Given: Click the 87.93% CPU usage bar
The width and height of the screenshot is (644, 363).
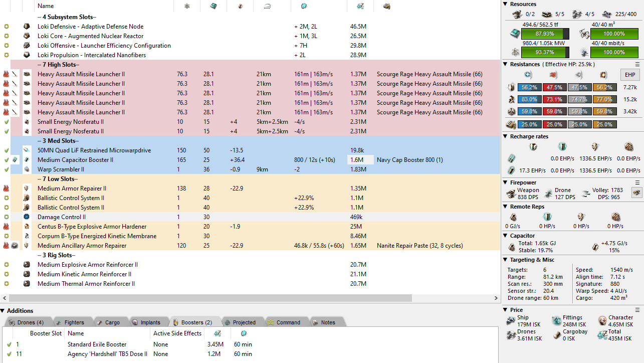Looking at the screenshot, I should 545,34.
